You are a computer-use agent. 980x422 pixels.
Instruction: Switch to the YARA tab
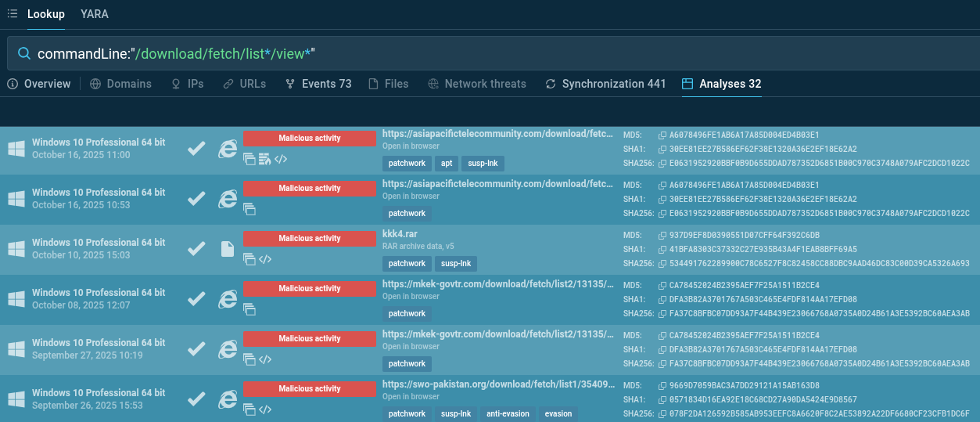tap(95, 14)
